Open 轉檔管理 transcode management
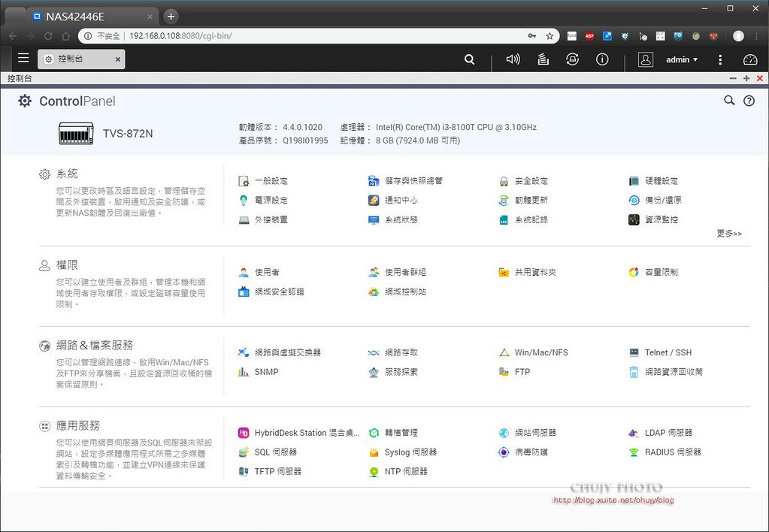Viewport: 769px width, 532px height. (x=393, y=433)
